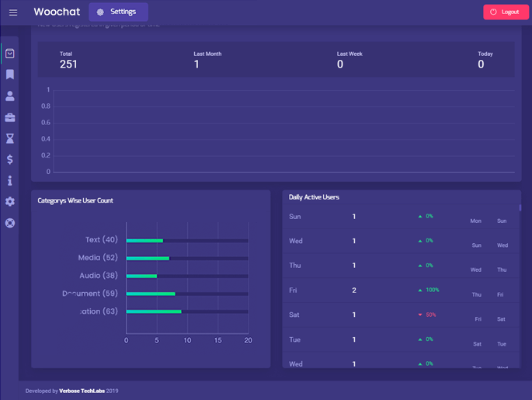
Task: Click the Woochat logo title
Action: [x=57, y=12]
